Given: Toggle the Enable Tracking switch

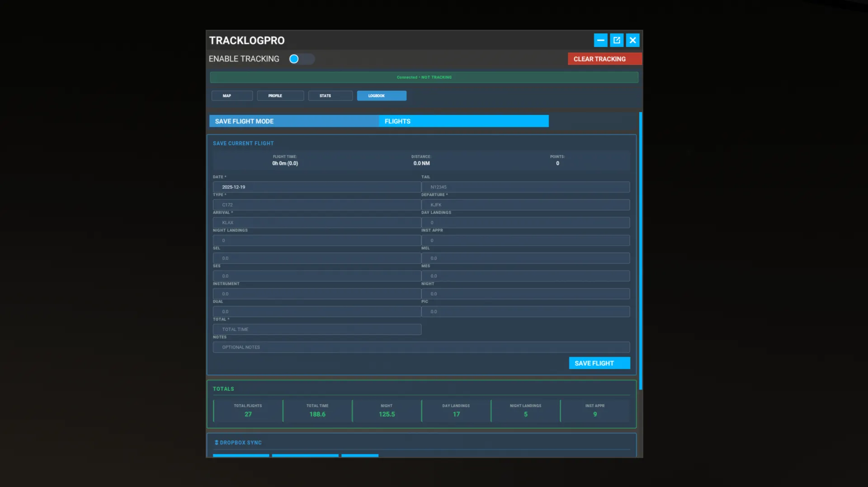Looking at the screenshot, I should 301,59.
